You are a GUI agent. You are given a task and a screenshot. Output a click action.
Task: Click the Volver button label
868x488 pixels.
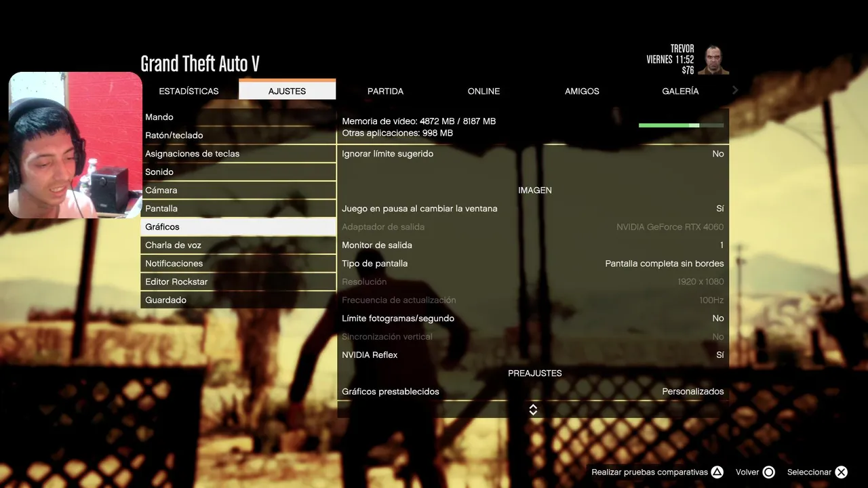[x=747, y=472]
